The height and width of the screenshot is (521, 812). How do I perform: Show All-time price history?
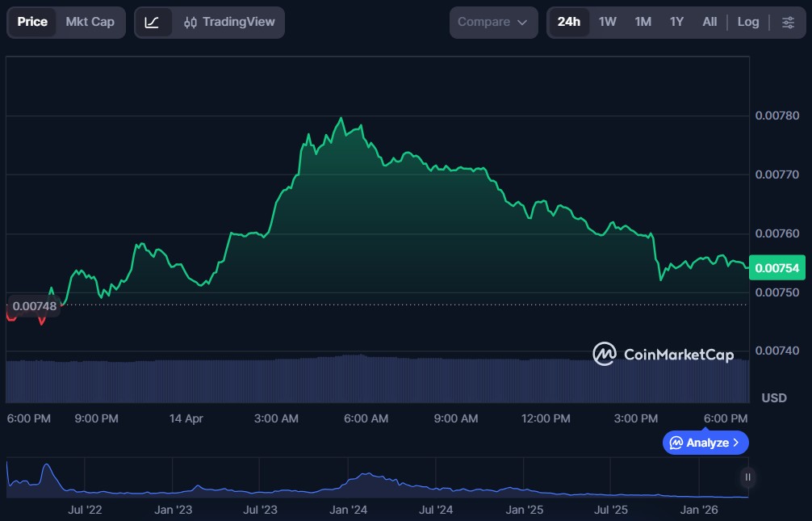pos(709,22)
